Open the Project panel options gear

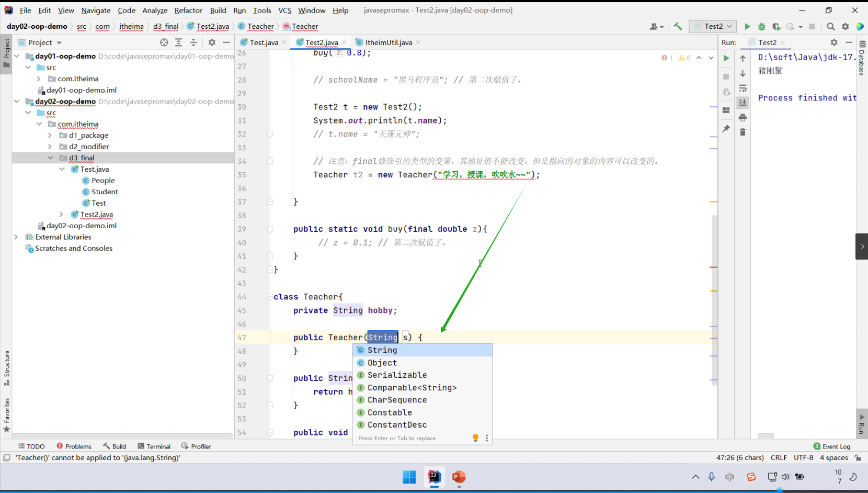tap(212, 42)
